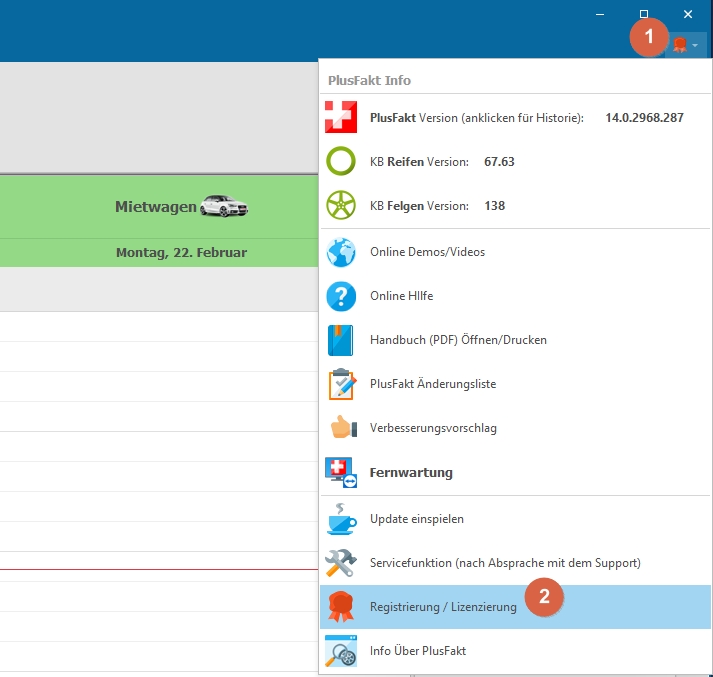This screenshot has height=677, width=713.
Task: Click the blue question mark help icon
Action: pyautogui.click(x=341, y=296)
